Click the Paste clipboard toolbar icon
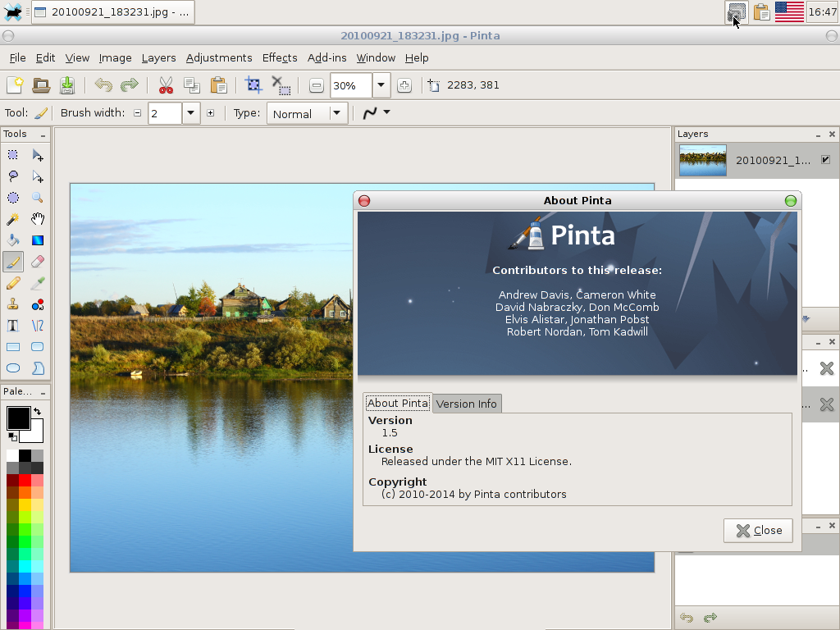840x630 pixels. click(218, 85)
